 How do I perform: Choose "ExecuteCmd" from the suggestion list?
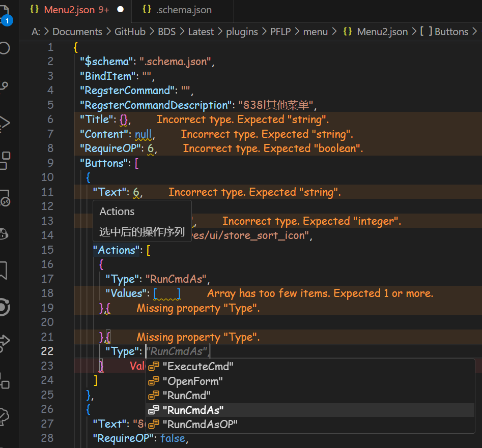(197, 366)
